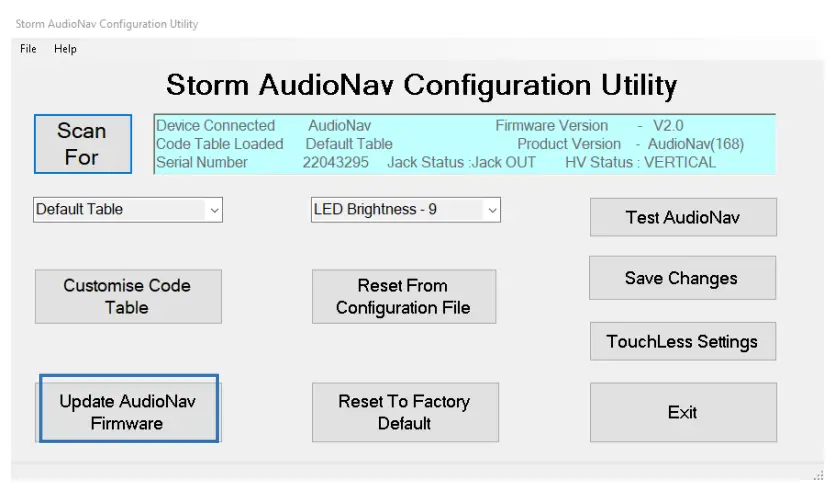Expand the Default Table dropdown

pos(128,210)
